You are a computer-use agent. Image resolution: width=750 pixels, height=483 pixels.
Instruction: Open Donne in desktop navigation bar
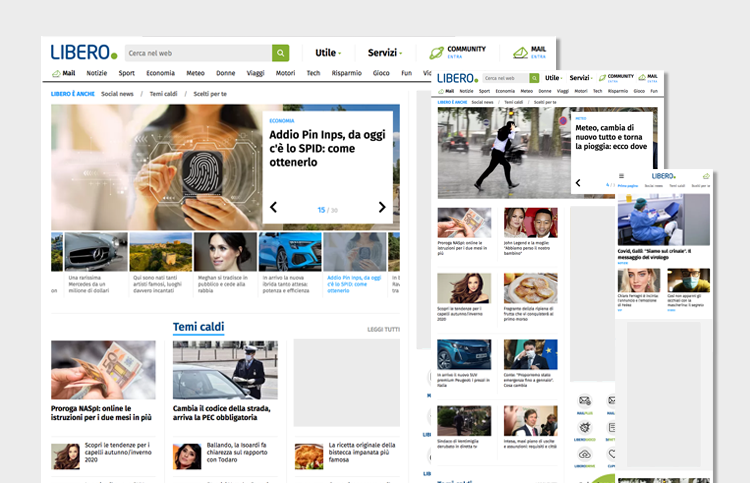pyautogui.click(x=225, y=73)
